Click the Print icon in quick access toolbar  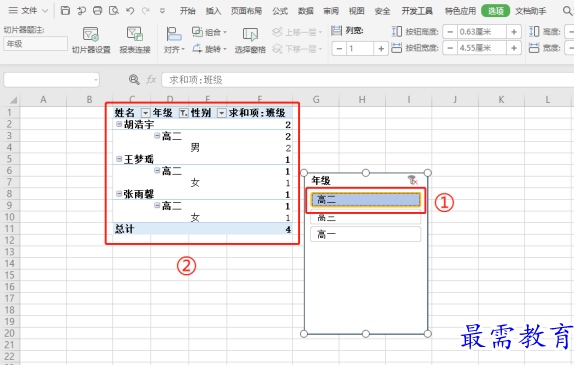[98, 10]
